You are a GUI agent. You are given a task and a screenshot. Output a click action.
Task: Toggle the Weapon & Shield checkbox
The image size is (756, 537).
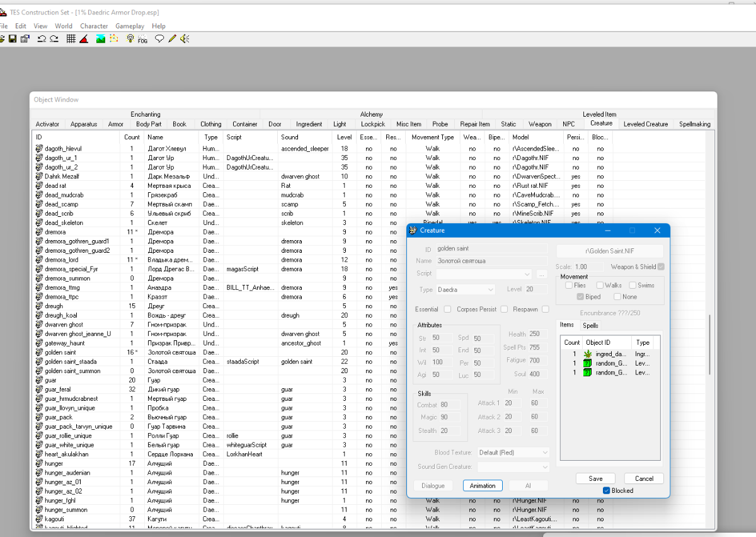coord(661,267)
